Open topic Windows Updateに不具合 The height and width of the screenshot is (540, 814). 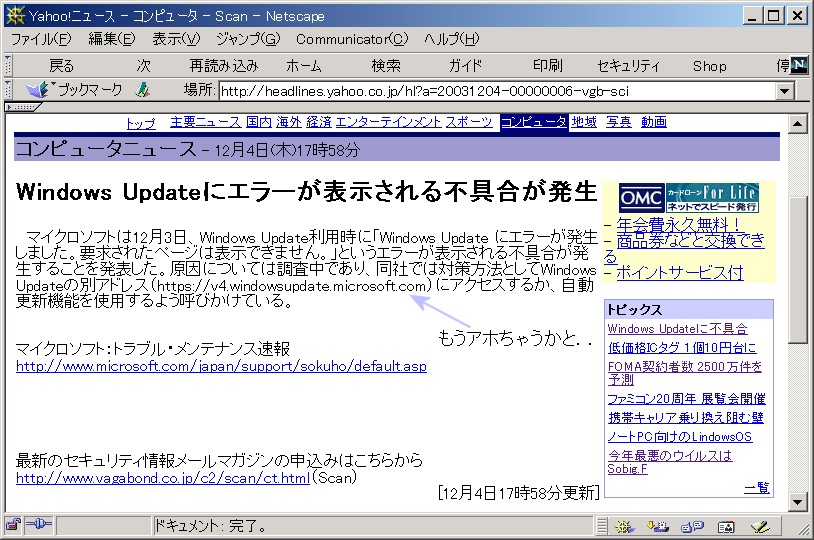(677, 329)
